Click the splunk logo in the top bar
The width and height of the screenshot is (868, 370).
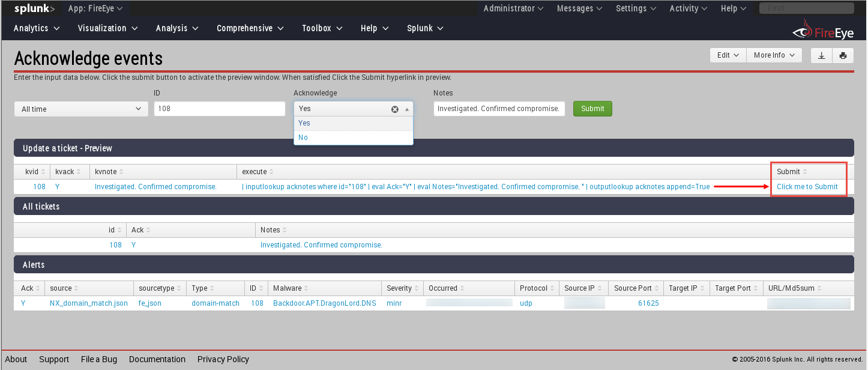[30, 8]
